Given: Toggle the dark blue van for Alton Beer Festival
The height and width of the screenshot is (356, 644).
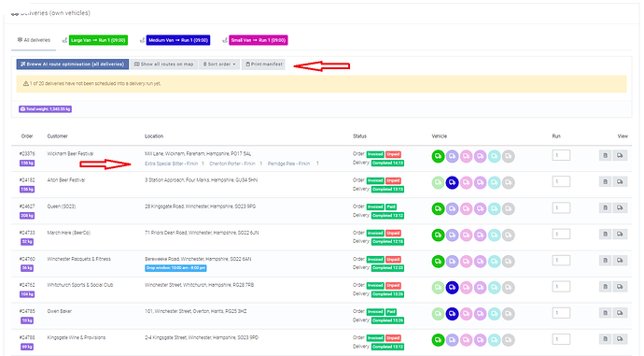Looking at the screenshot, I should pos(452,182).
